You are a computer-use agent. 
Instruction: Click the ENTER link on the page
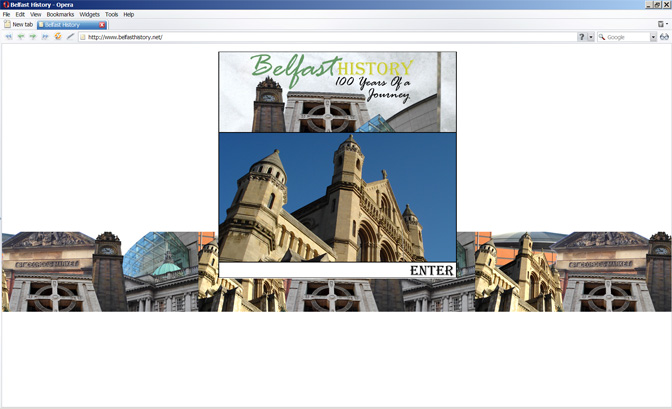point(431,270)
